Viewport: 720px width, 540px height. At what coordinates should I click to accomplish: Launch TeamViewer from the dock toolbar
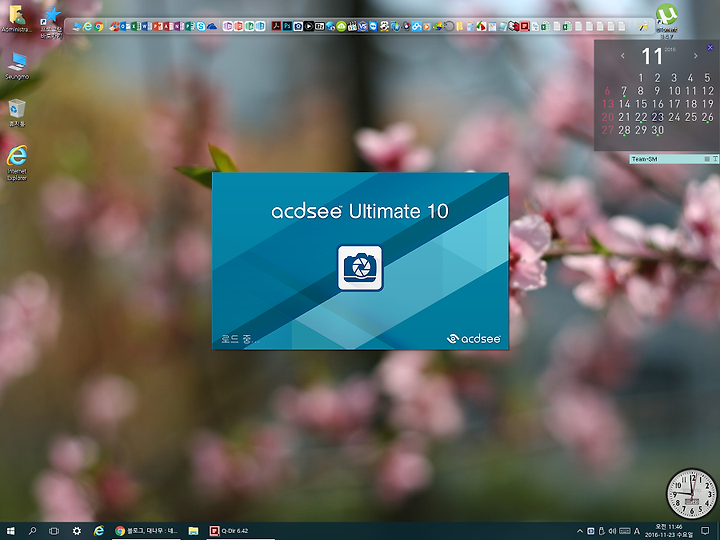(x=373, y=26)
